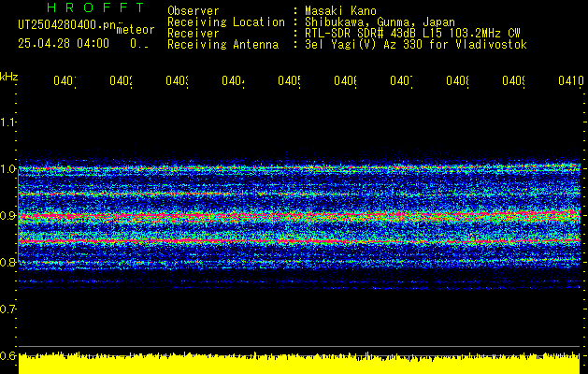Image resolution: width=588 pixels, height=374 pixels.
Task: Click the 0.9 kHz frequency axis label
Action: point(7,216)
